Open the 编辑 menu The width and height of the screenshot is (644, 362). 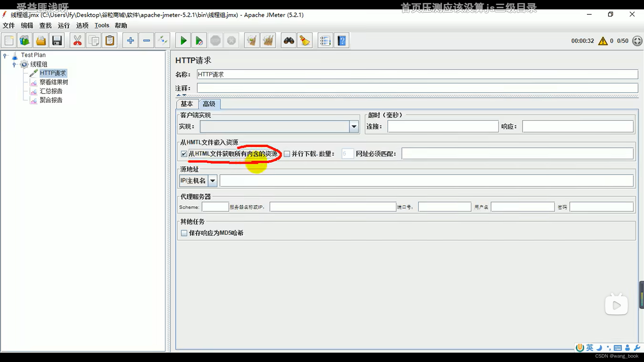(27, 25)
